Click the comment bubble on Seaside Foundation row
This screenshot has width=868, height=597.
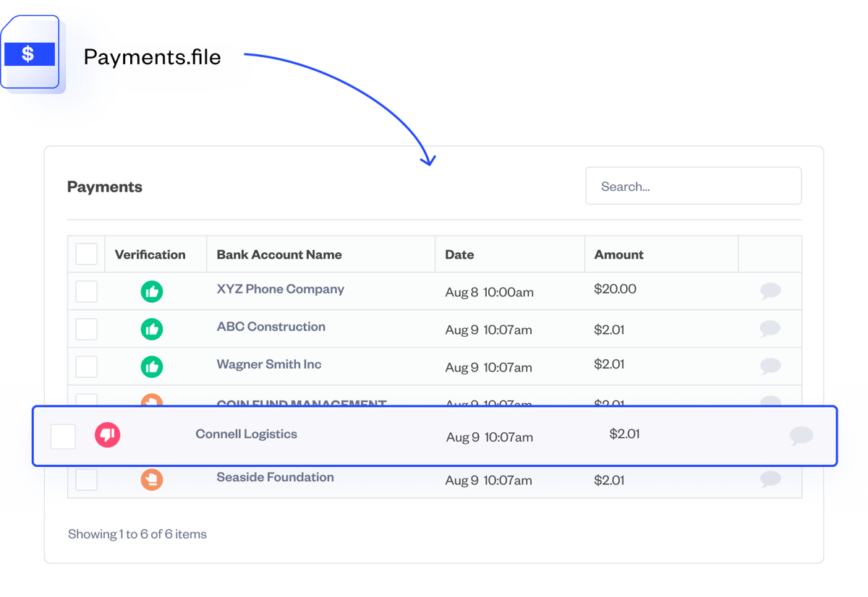770,478
